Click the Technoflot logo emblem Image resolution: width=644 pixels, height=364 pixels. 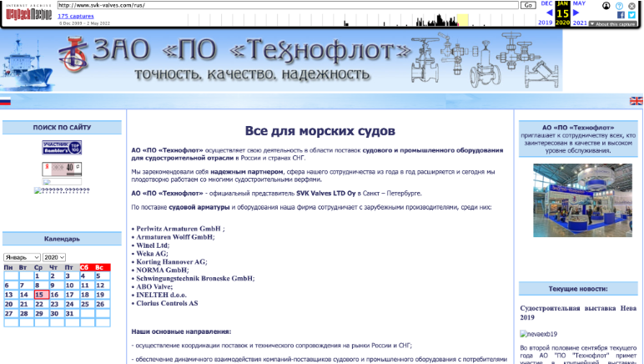click(x=73, y=55)
